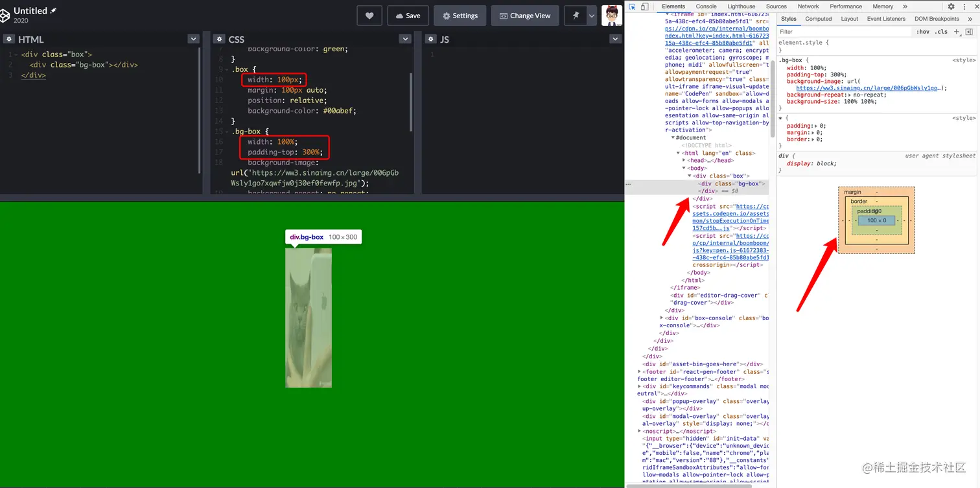
Task: Open the dropdown next to pin button
Action: [592, 16]
